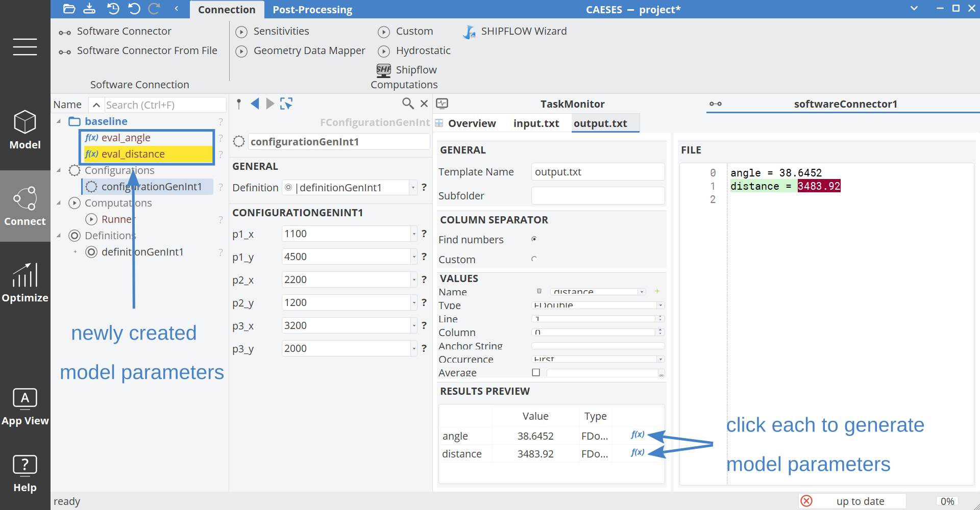The image size is (980, 510).
Task: Create a new Software Connector
Action: (x=115, y=32)
